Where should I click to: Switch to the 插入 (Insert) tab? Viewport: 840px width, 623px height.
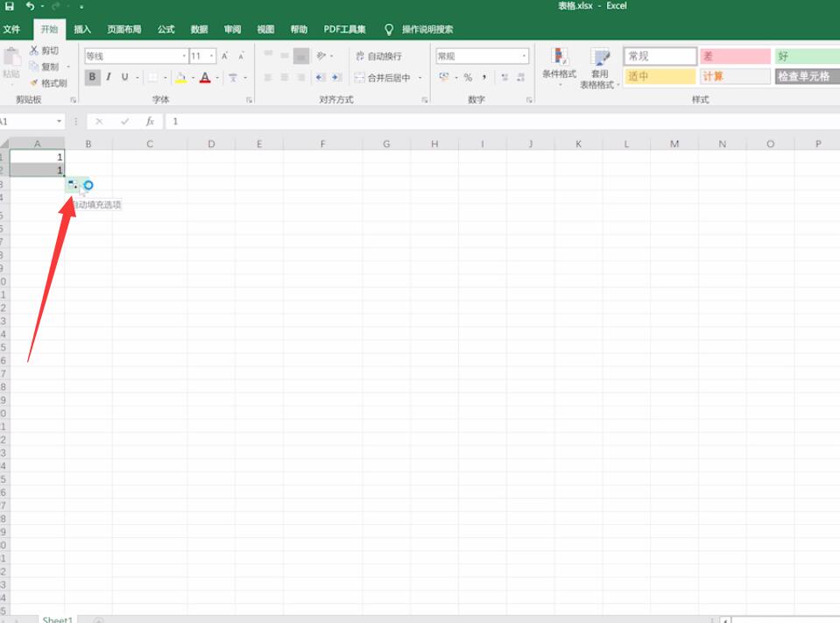(x=82, y=30)
